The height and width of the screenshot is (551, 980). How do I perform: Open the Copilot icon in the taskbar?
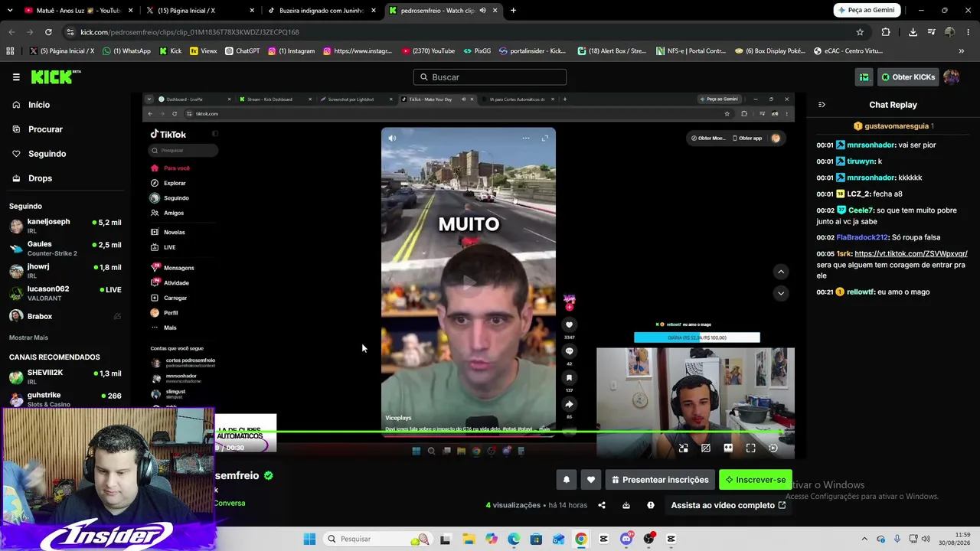[491, 539]
